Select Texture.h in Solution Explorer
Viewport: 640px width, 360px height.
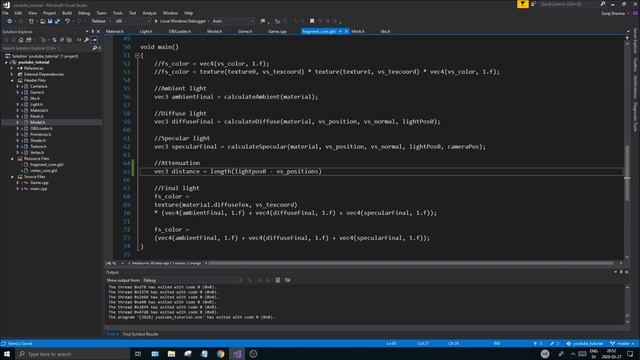[x=38, y=147]
